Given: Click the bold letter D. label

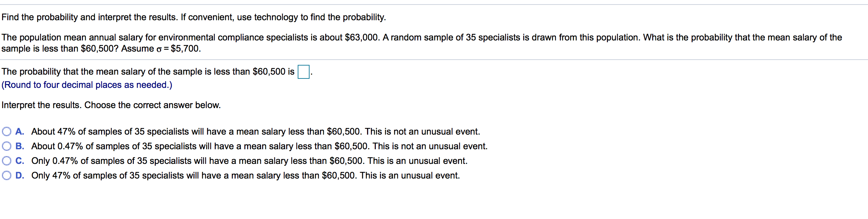Looking at the screenshot, I should 20,175.
